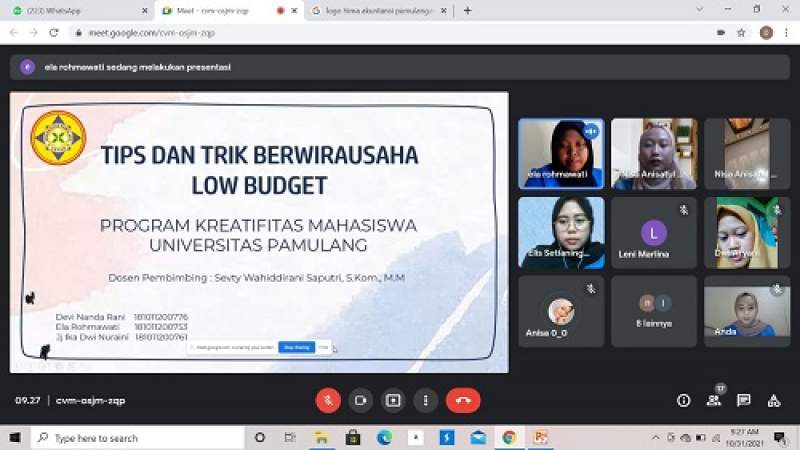The image size is (800, 450).
Task: Open Task View on the taskbar
Action: pos(290,438)
